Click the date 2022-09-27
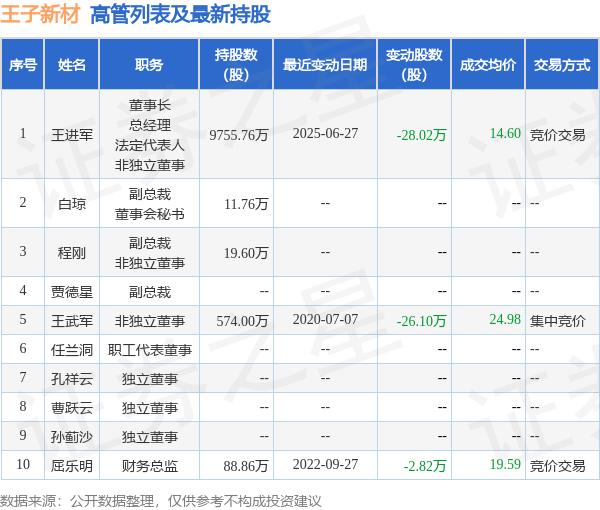The width and height of the screenshot is (600, 510). pyautogui.click(x=325, y=464)
